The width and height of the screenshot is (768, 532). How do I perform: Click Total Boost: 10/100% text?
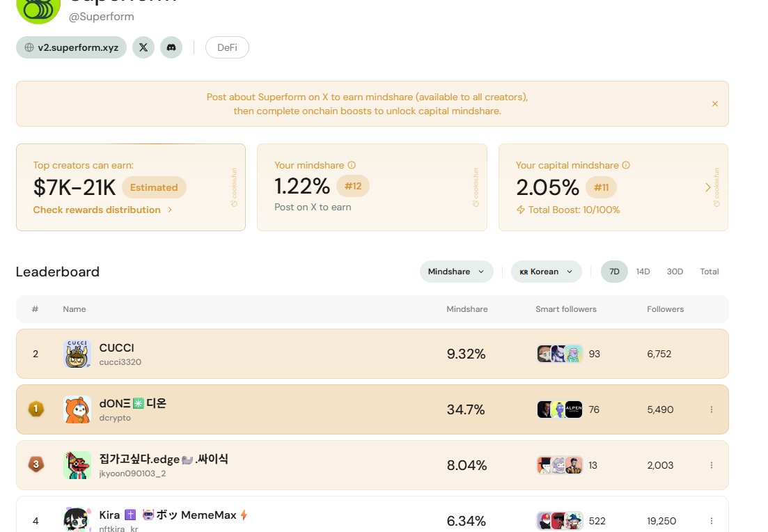574,210
